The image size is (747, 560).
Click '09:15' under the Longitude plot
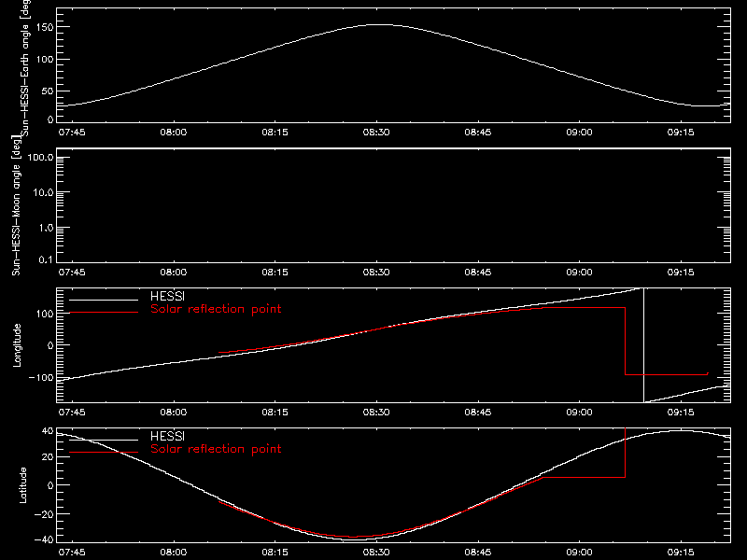(681, 413)
